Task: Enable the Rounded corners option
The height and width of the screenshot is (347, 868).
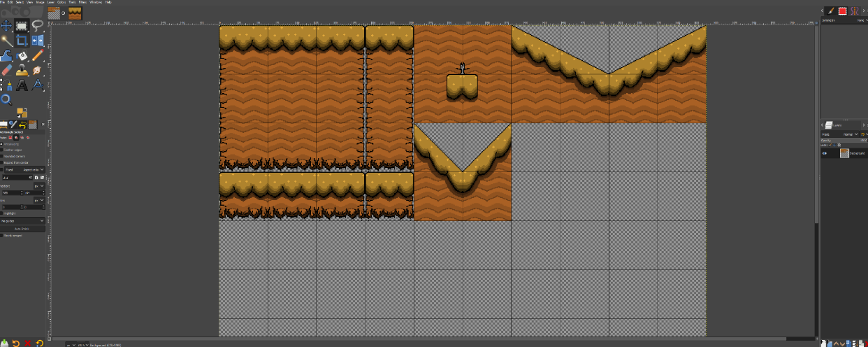Action: 2,156
